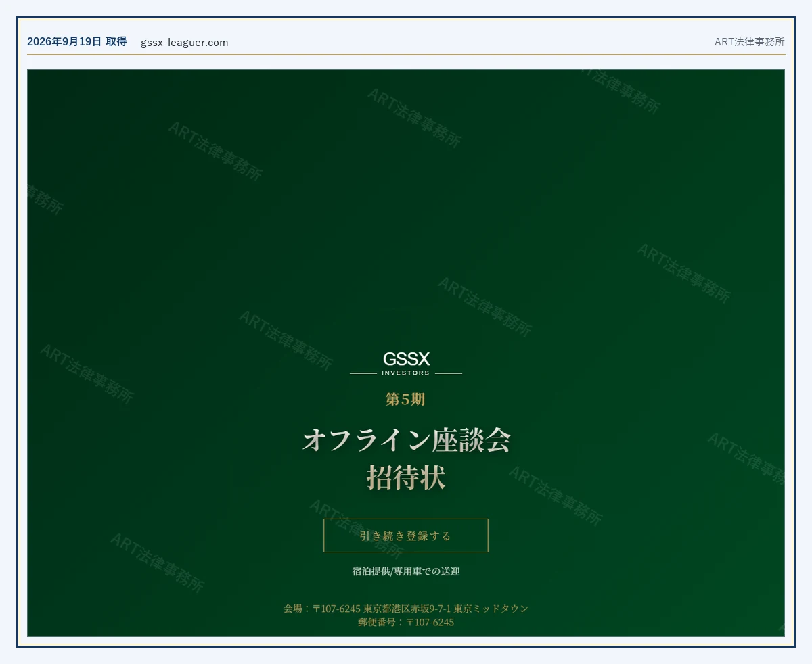Click the オフライン座談会 title text
Screen dimensions: 812x664
click(406, 440)
